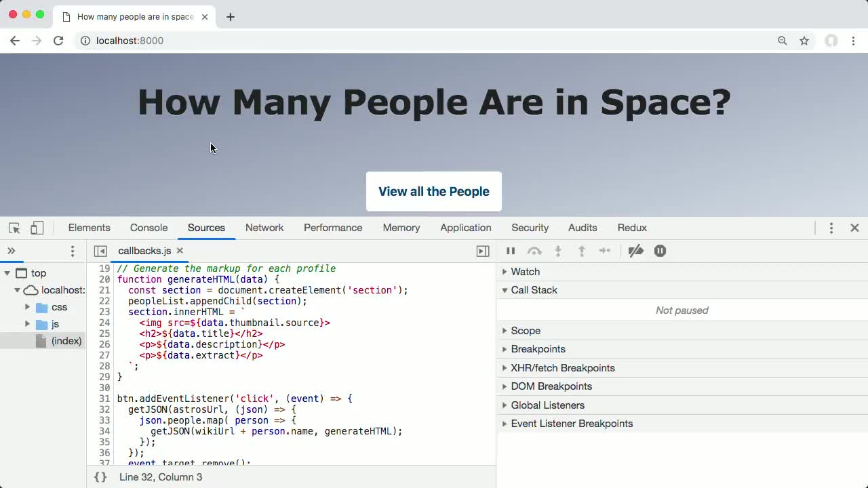Image resolution: width=868 pixels, height=488 pixels.
Task: Open the DevTools customize menu via three-dot icon
Action: pyautogui.click(x=831, y=228)
